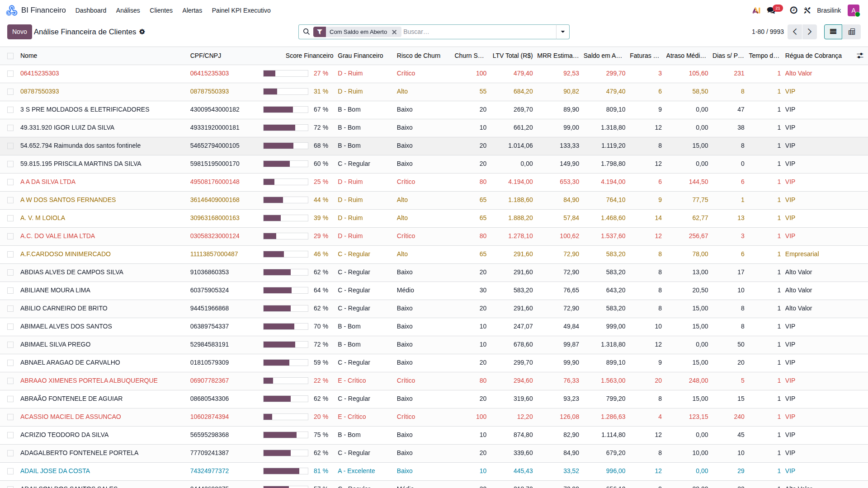Open the optional columns adjust icon

pos(860,56)
